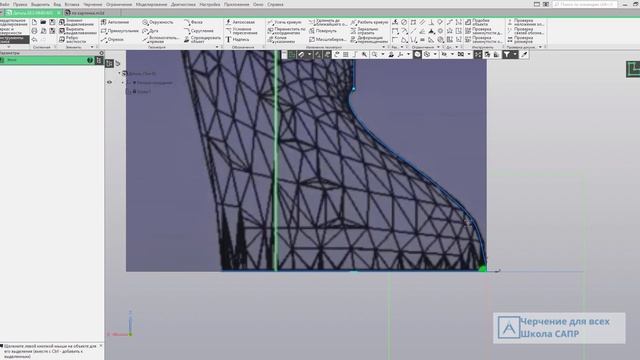Toggle the Параметры panel pin
640x360 pixels.
(101, 53)
